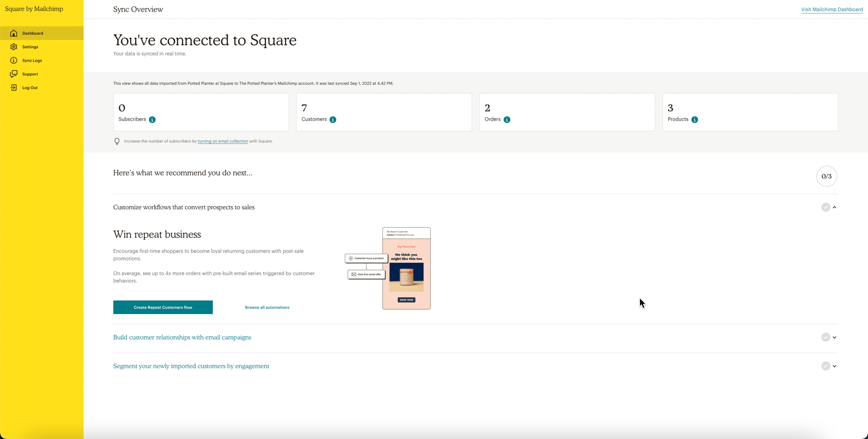Screen dimensions: 868x439
Task: Select Settings from the sidebar
Action: pos(30,47)
